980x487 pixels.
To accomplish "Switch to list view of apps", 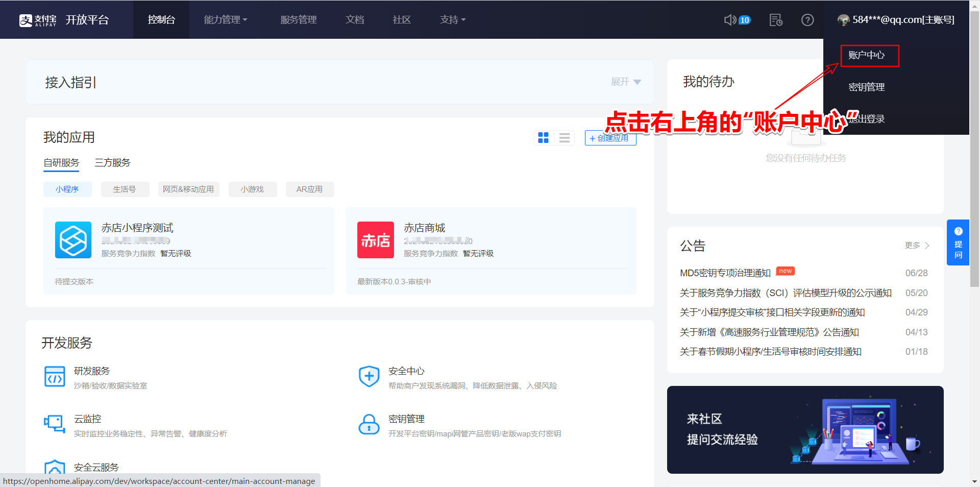I will coord(565,138).
